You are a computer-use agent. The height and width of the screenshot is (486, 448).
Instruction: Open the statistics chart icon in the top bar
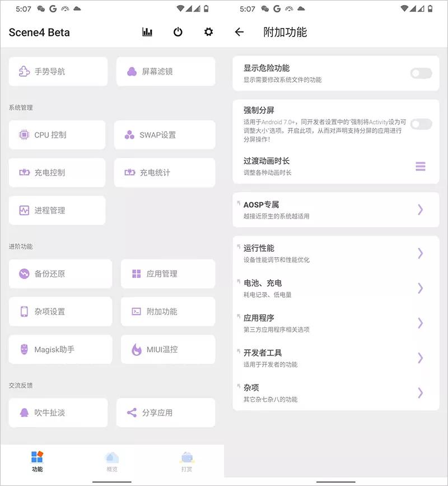point(147,33)
